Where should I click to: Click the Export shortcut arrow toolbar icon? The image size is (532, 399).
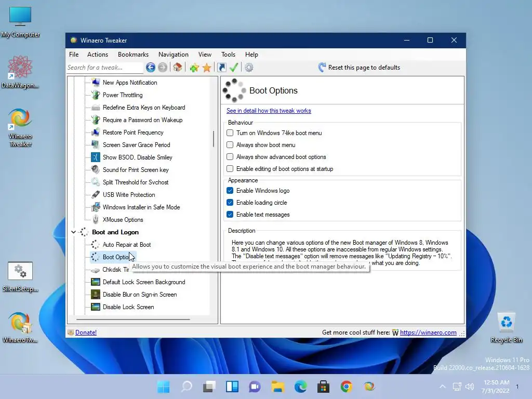tap(221, 68)
